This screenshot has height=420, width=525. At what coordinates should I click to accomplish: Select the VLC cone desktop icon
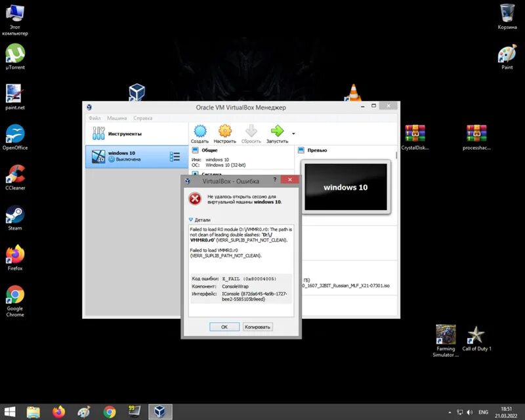353,93
